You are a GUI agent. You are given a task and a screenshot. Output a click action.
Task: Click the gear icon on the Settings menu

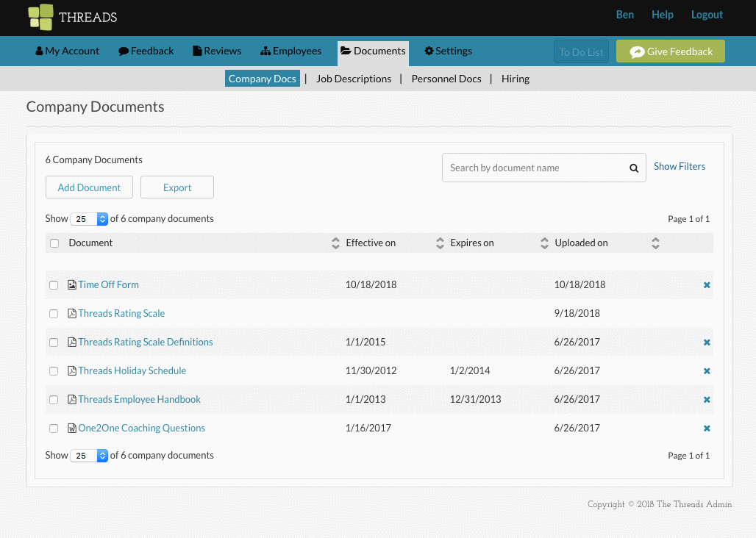tap(427, 51)
